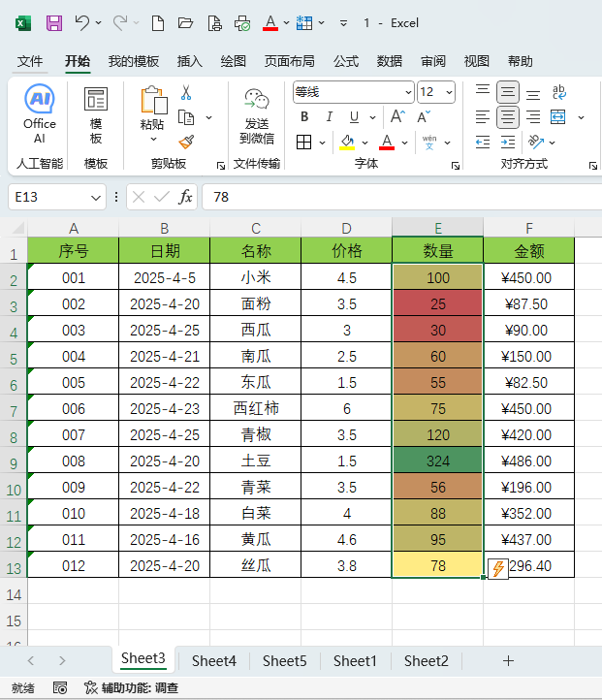
Task: Click 发送到微信 send to WeChat
Action: point(257,116)
